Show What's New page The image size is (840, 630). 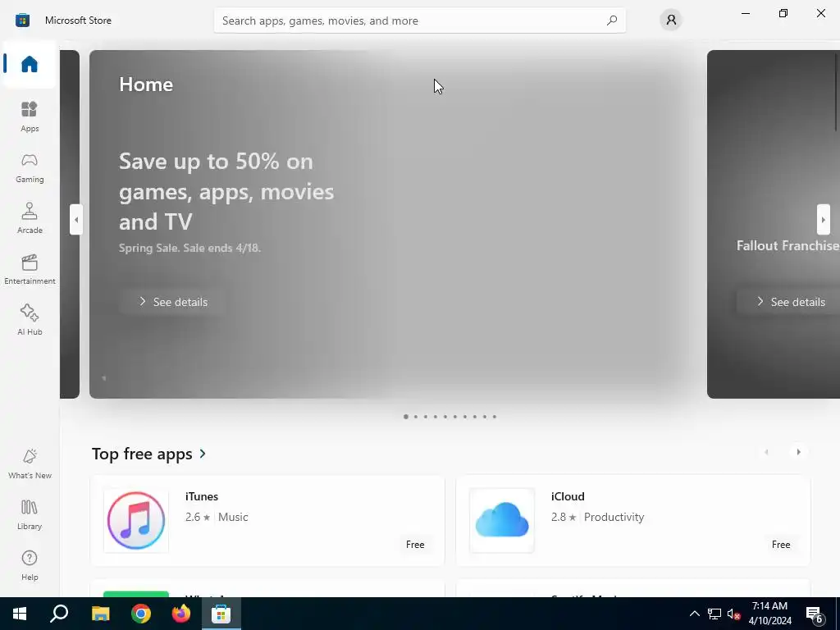click(x=30, y=464)
